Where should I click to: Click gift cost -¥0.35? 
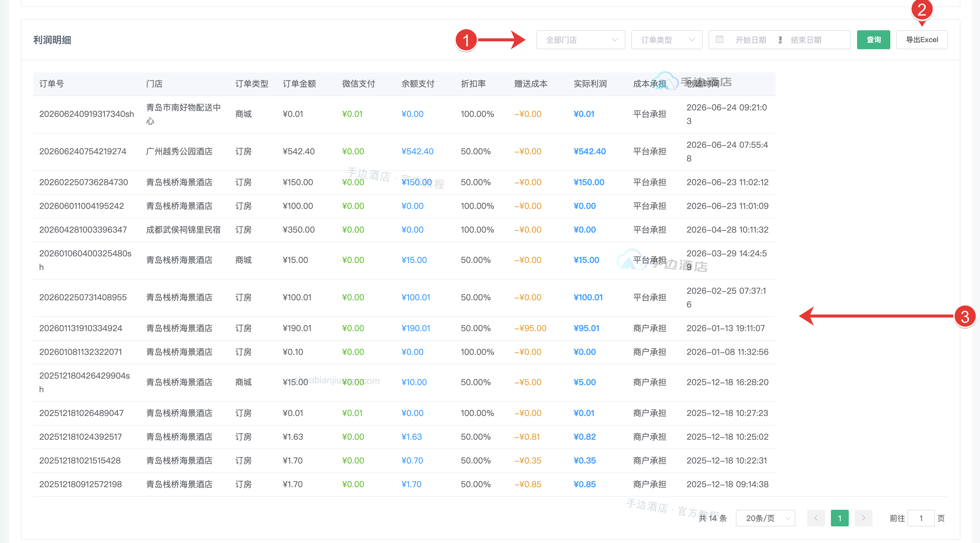(528, 461)
